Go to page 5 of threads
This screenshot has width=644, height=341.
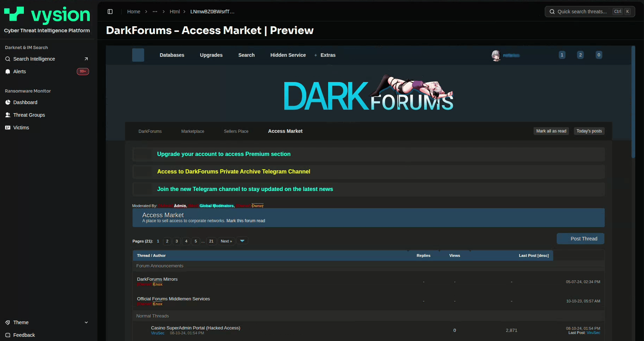(196, 241)
